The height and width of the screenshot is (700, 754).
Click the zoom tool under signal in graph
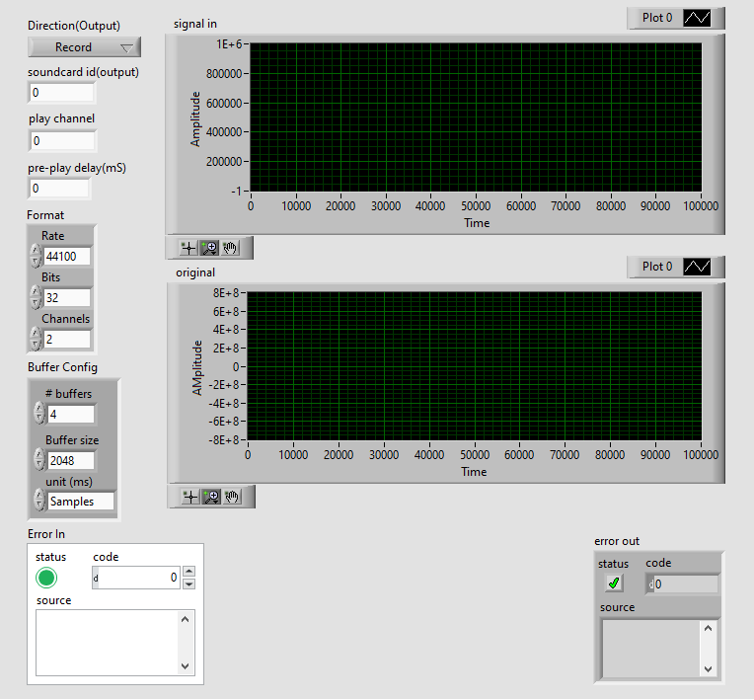(210, 247)
